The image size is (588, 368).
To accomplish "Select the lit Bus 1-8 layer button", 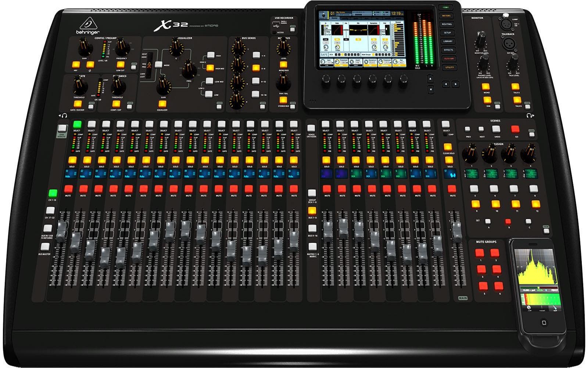I will [312, 211].
